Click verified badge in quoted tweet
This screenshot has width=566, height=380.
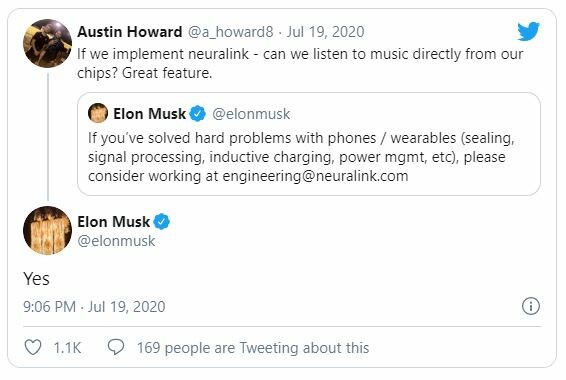197,114
